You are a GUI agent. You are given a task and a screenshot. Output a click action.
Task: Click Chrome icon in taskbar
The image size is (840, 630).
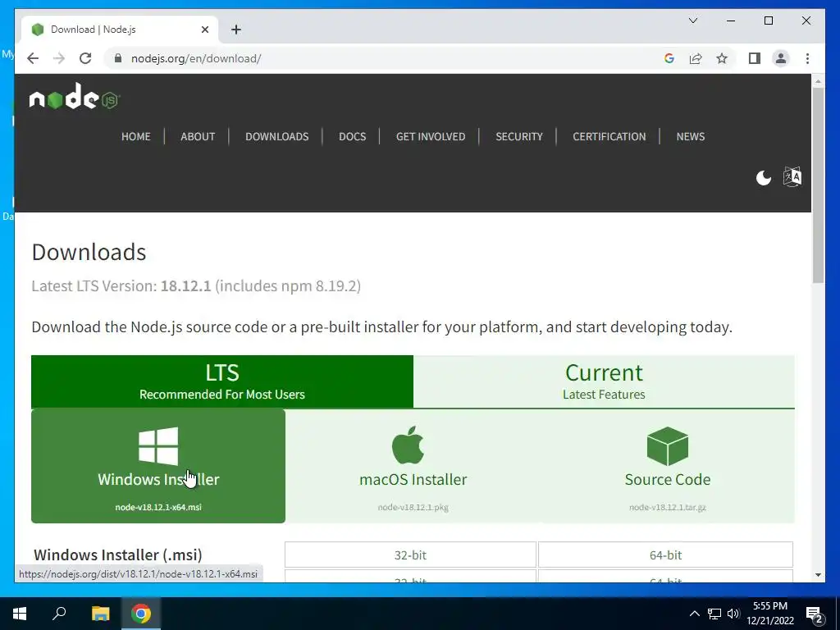pos(141,614)
